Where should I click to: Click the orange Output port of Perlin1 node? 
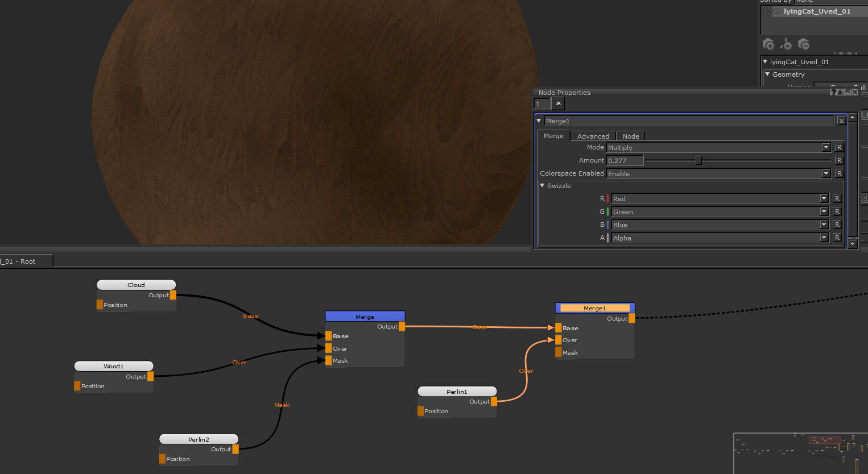(x=494, y=402)
